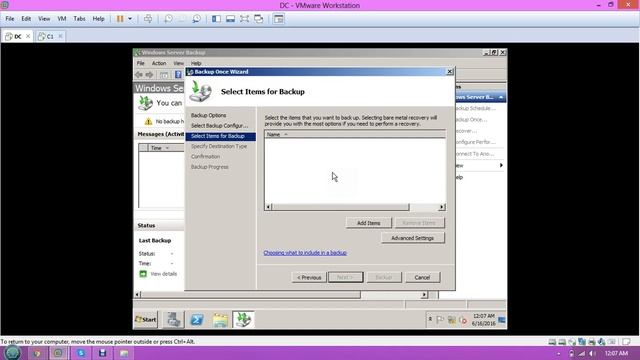Open Help menu in Windows Server Backup
Image resolution: width=640 pixels, height=360 pixels.
(196, 63)
